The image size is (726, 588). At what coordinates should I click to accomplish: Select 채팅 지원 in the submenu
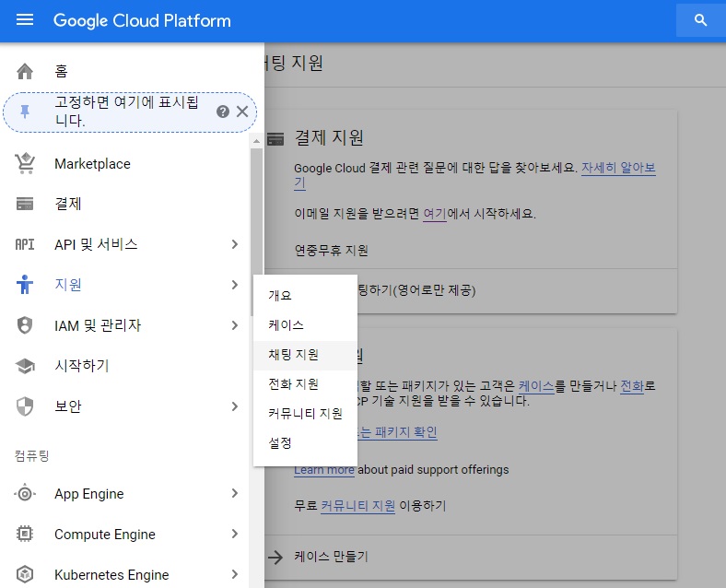point(305,355)
